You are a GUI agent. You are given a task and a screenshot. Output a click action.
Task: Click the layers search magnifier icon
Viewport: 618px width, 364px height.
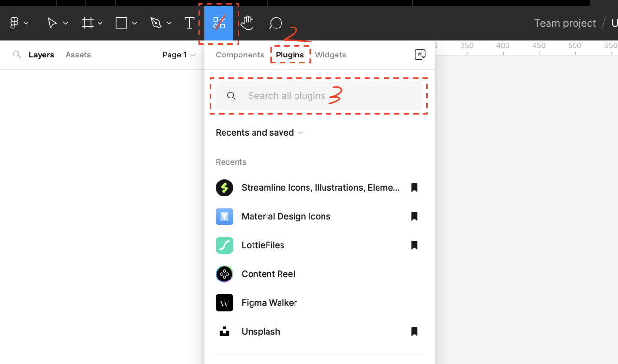coord(17,55)
